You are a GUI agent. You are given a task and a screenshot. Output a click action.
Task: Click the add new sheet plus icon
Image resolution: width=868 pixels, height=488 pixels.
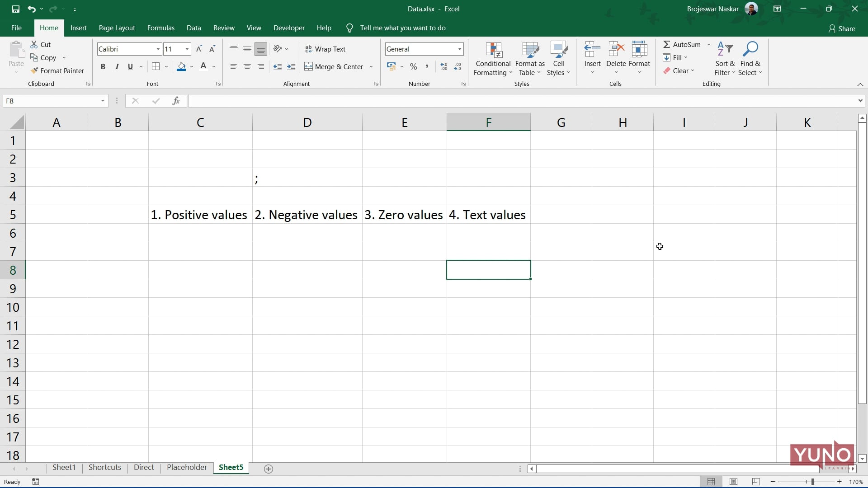click(269, 469)
